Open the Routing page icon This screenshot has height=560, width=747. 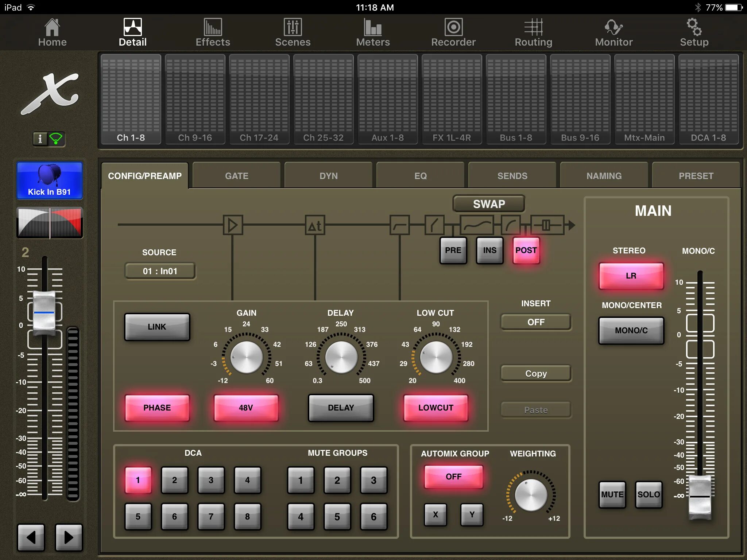533,28
